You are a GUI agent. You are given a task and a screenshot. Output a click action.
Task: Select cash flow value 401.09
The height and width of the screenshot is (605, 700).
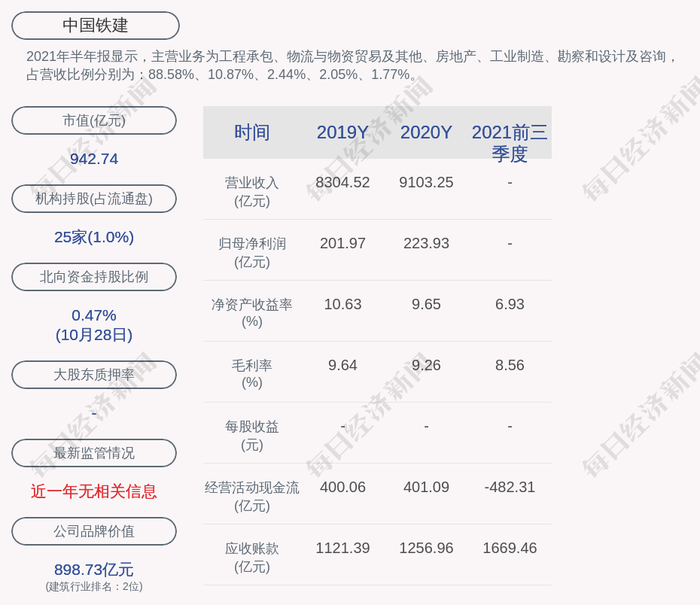tap(426, 487)
